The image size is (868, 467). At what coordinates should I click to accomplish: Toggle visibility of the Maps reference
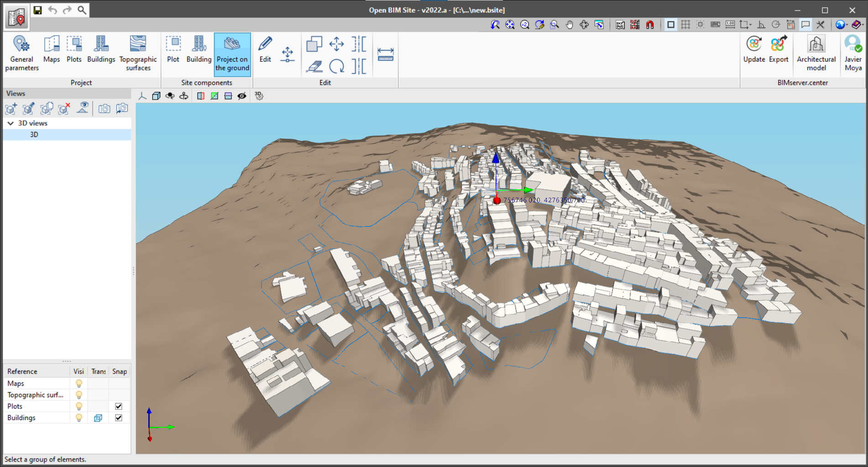tap(78, 383)
